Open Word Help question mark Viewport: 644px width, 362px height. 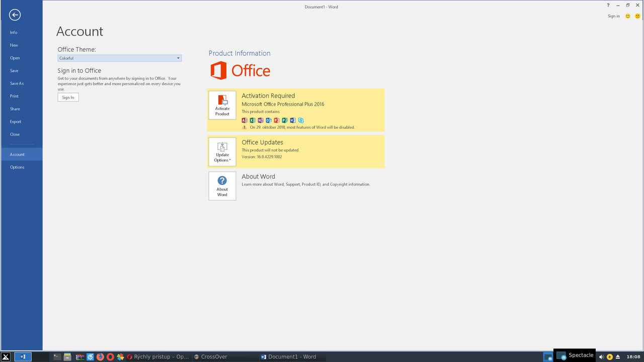[x=608, y=5]
